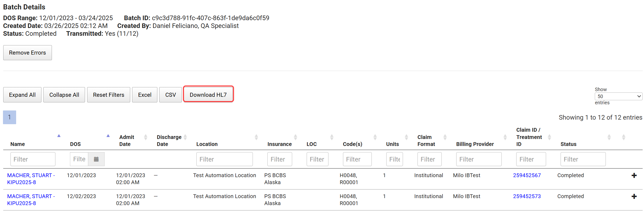Image resolution: width=644 pixels, height=211 pixels.
Task: Click the Download HL7 button
Action: [x=208, y=95]
